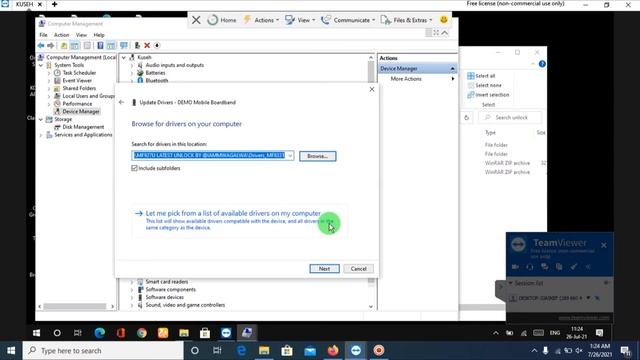
Task: Click the blue Help icon in toolbar
Action: [100, 46]
